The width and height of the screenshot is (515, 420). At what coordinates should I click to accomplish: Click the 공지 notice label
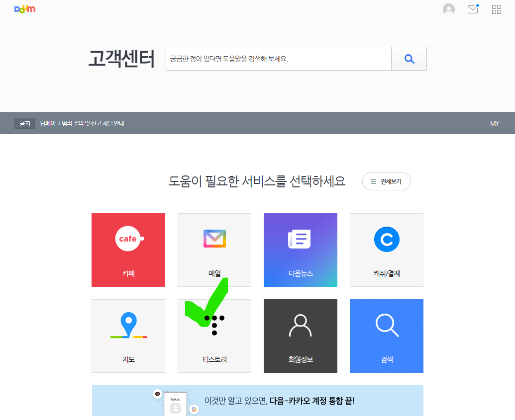pyautogui.click(x=25, y=123)
